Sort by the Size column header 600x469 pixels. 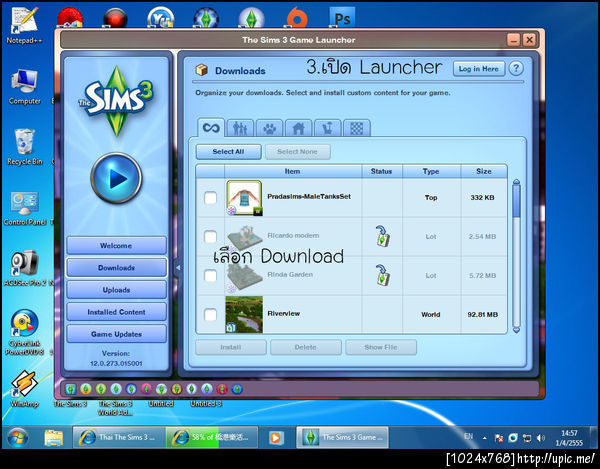[x=484, y=171]
